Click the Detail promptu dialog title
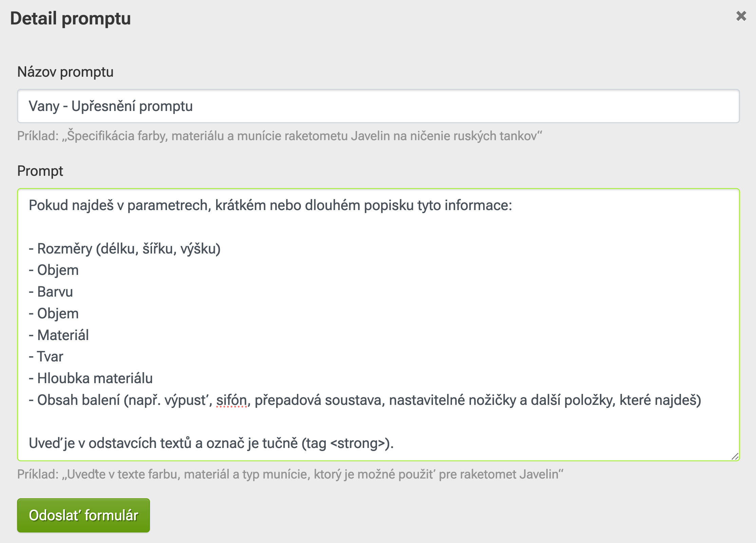 (71, 19)
